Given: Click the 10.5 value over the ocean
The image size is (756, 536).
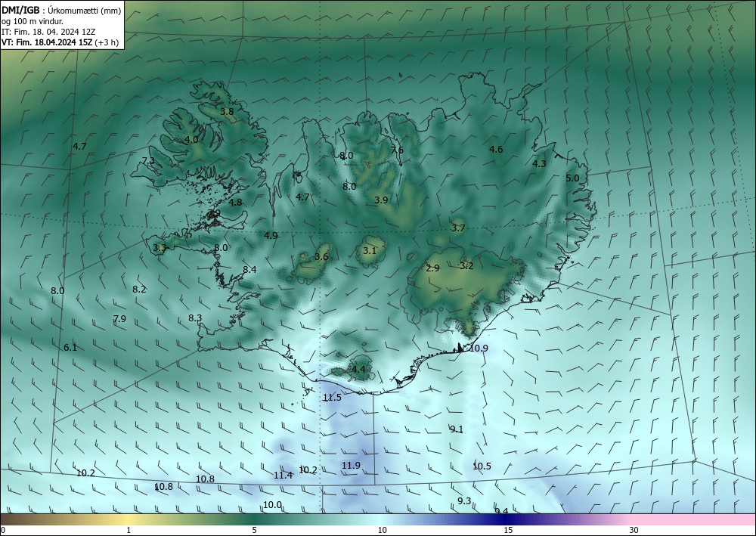Looking at the screenshot, I should (x=482, y=466).
